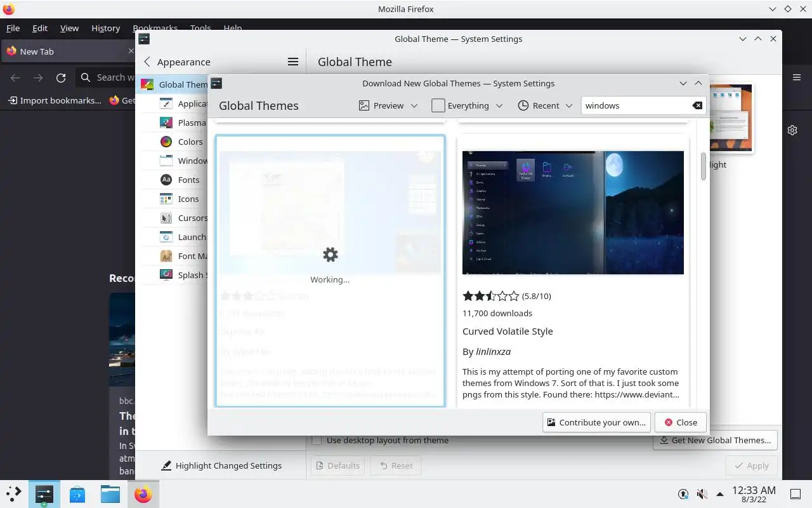Open the Curved Volatile Style theme thumbnail
This screenshot has width=812, height=508.
[x=573, y=213]
